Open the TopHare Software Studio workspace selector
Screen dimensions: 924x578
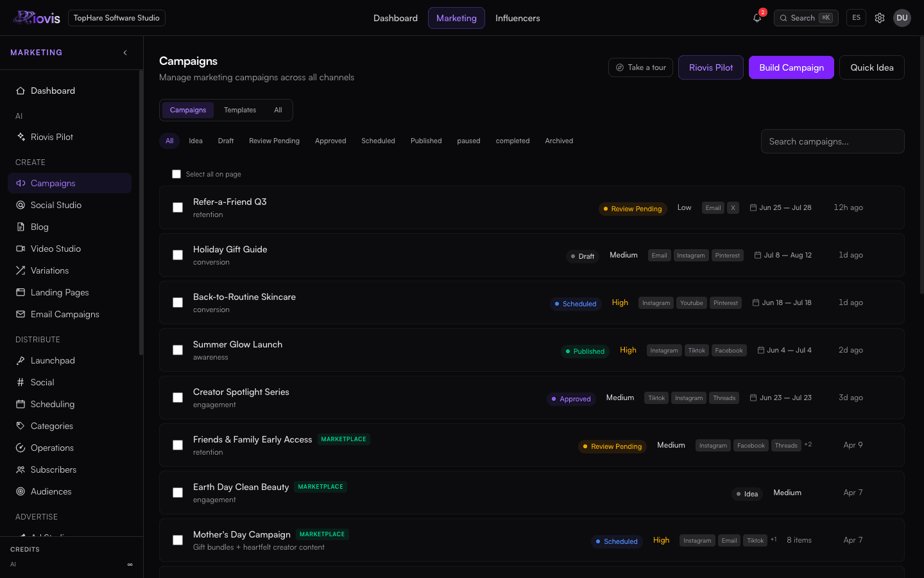[x=116, y=18]
